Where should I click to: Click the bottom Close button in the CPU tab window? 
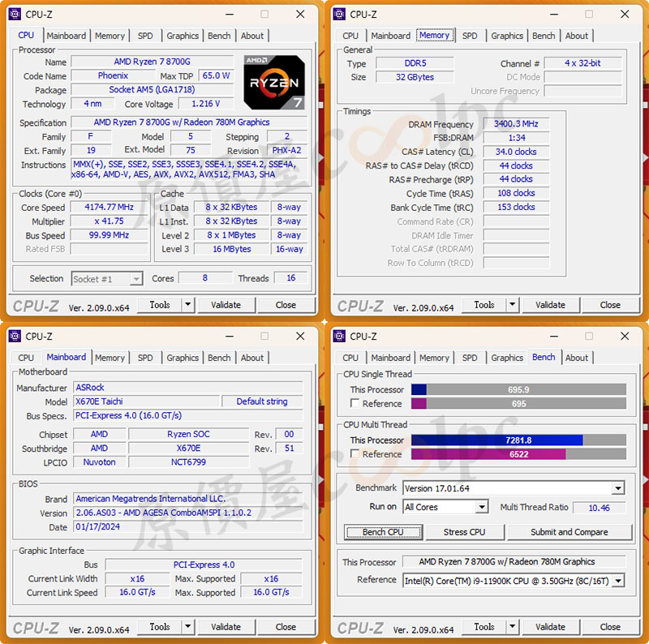[286, 305]
